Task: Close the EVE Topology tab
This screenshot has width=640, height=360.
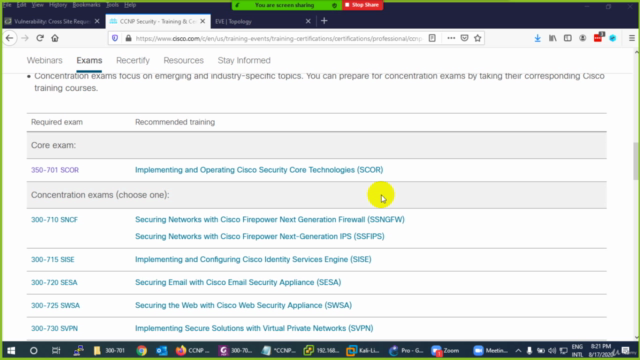Action: point(308,21)
